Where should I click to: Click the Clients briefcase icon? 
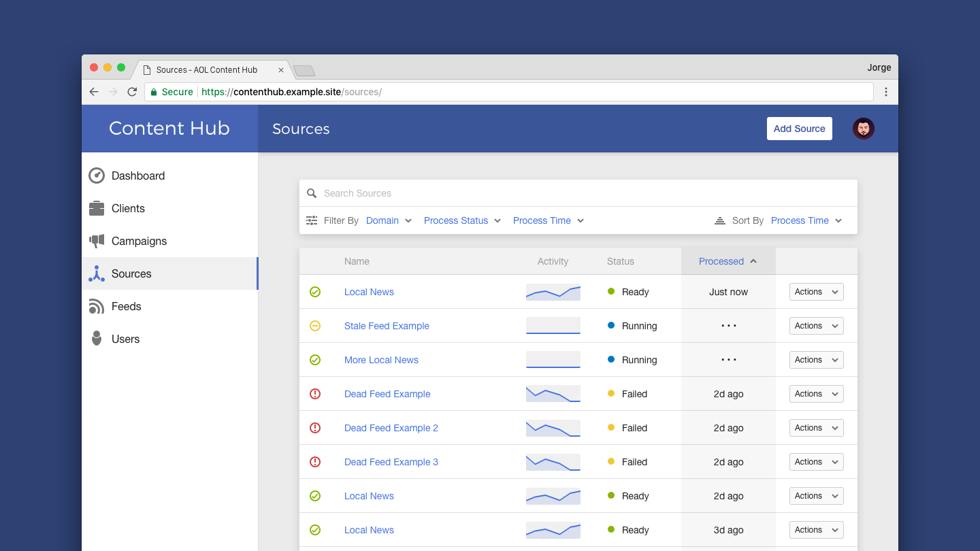point(97,208)
